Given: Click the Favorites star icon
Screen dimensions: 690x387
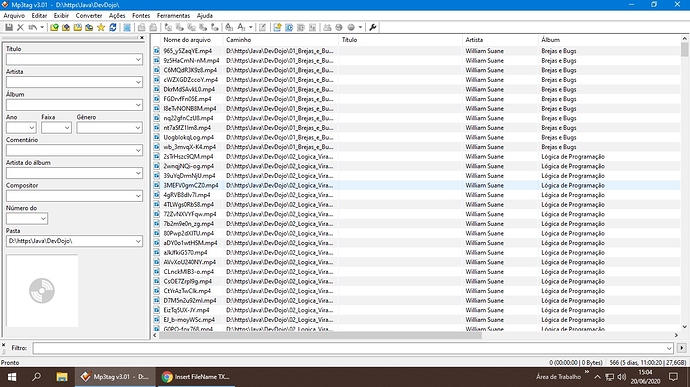Looking at the screenshot, I should [x=101, y=27].
